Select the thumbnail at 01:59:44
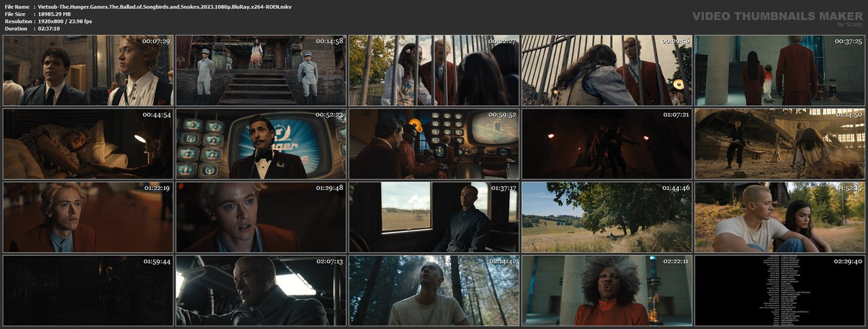The image size is (868, 329). 88,290
